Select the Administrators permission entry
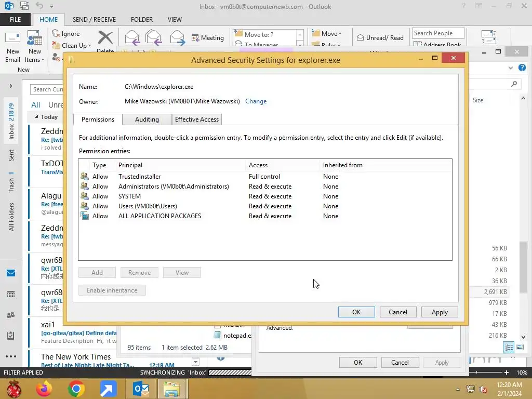The width and height of the screenshot is (532, 399). click(x=264, y=187)
